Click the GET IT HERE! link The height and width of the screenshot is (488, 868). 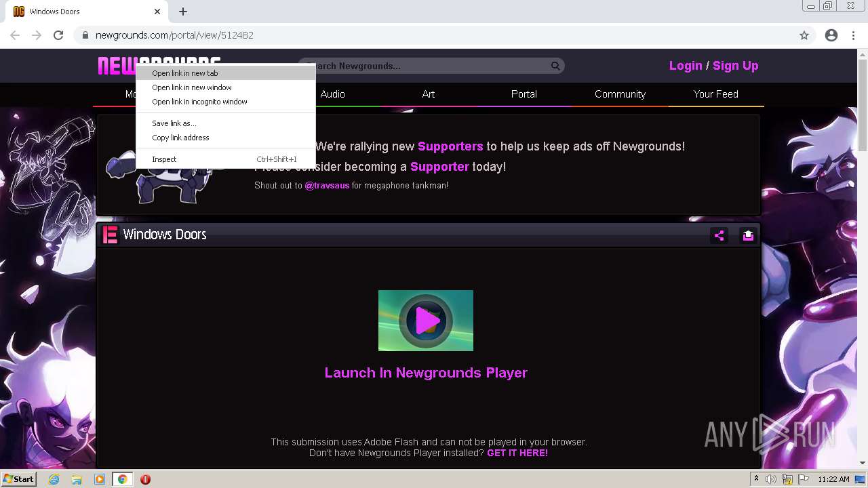pyautogui.click(x=517, y=453)
